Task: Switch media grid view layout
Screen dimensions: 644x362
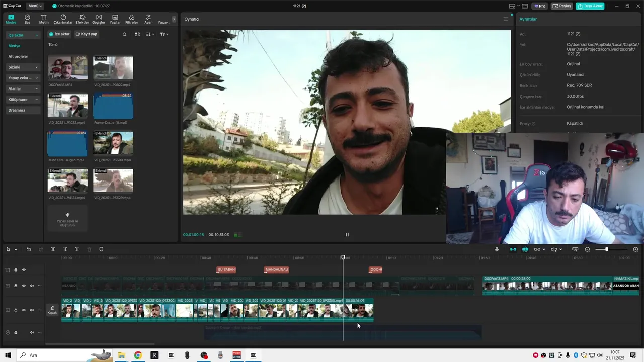Action: pyautogui.click(x=137, y=34)
